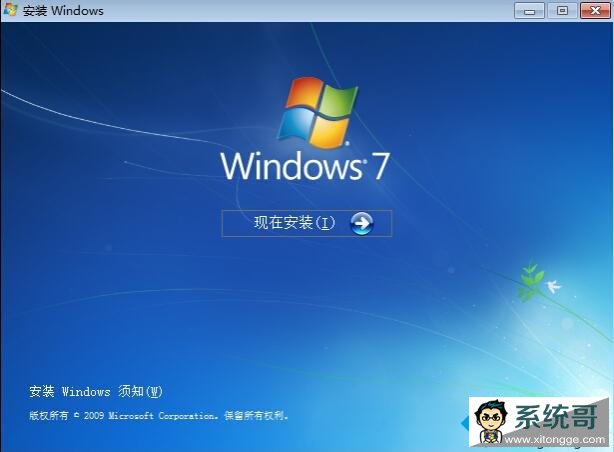The height and width of the screenshot is (452, 614).
Task: Click the 安装 Windows title bar text
Action: point(63,11)
